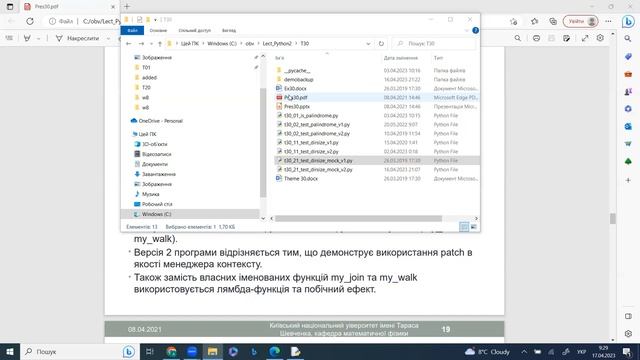Image resolution: width=640 pixels, height=360 pixels.
Task: Open File Explorer help icon
Action: [x=475, y=30]
